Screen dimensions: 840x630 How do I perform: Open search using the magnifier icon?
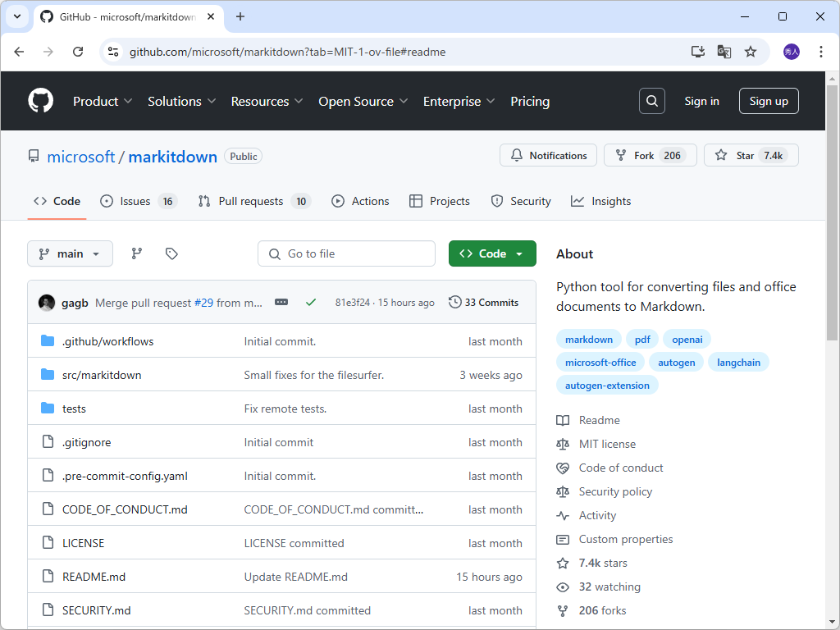coord(651,101)
